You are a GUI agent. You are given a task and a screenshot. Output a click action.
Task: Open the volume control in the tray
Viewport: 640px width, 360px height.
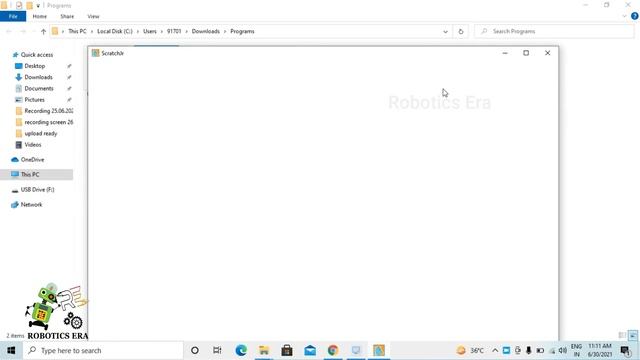point(563,351)
